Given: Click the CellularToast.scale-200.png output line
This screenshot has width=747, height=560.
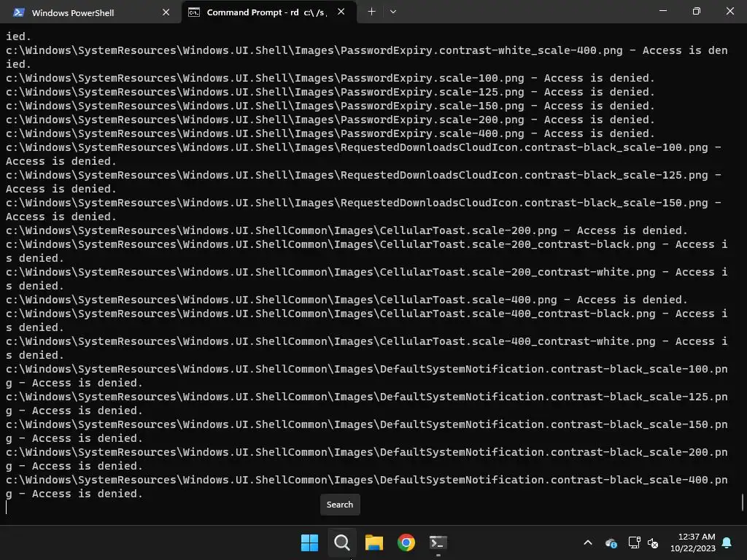Looking at the screenshot, I should (x=347, y=230).
